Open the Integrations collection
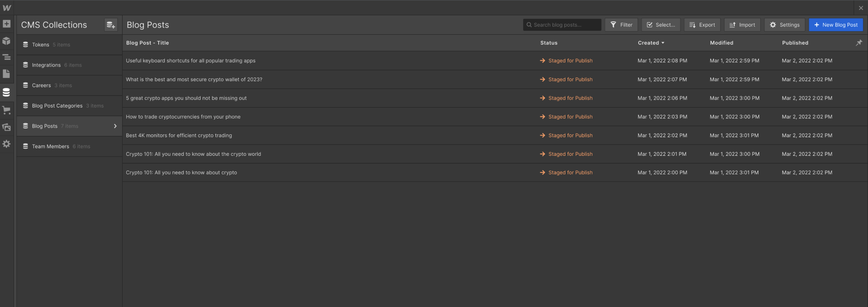 [70, 65]
